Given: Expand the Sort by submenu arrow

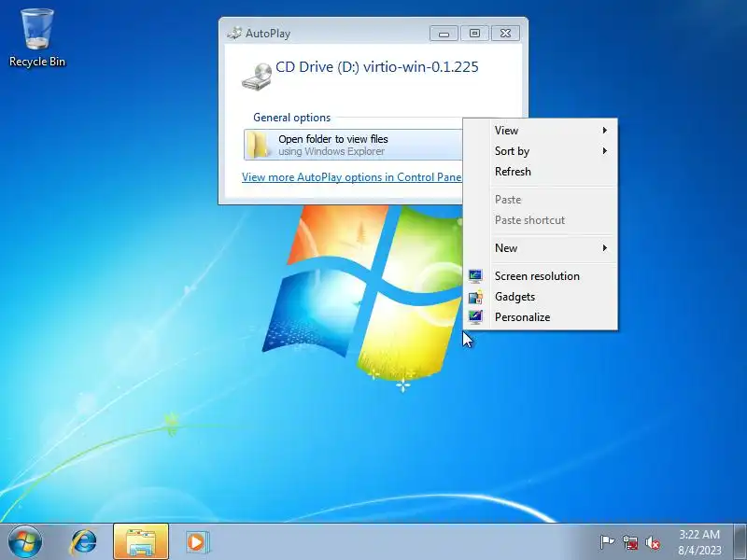Looking at the screenshot, I should click(x=604, y=151).
